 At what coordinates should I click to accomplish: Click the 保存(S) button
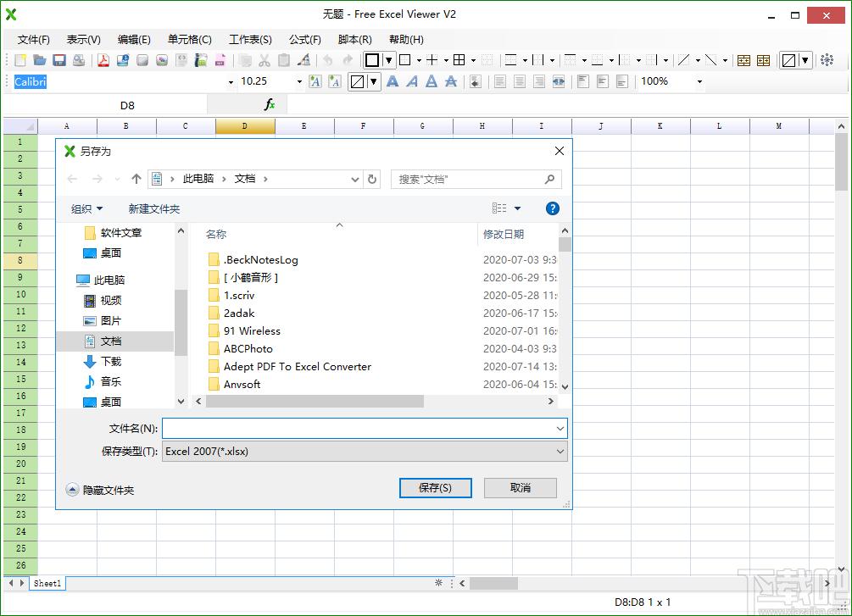click(435, 488)
